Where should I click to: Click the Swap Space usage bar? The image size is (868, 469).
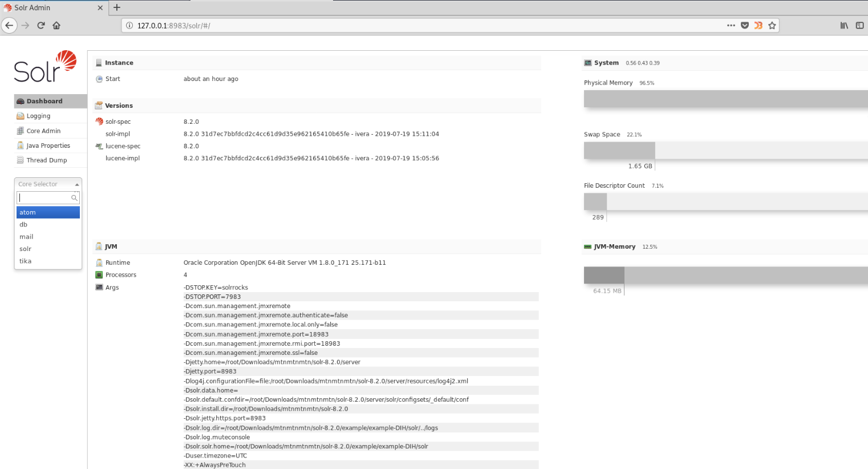point(619,150)
